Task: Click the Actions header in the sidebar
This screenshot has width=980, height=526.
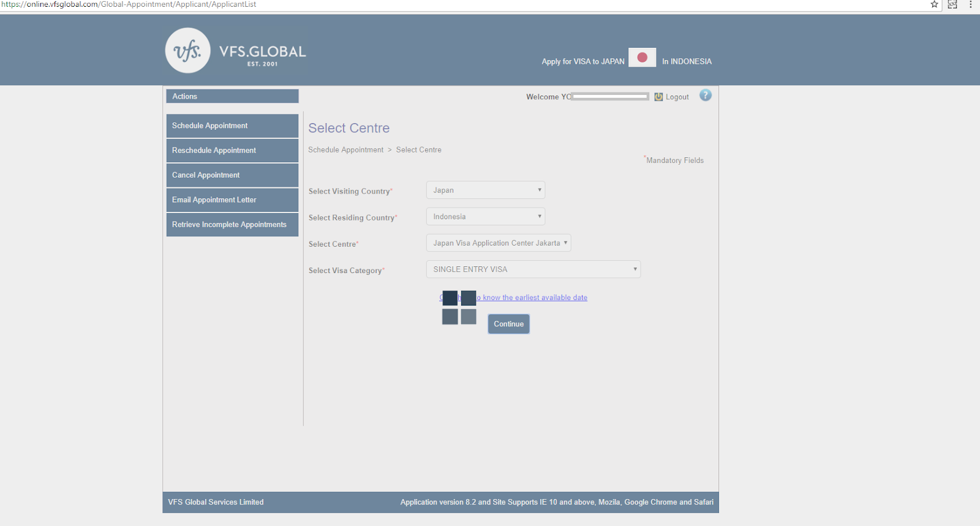Action: (232, 96)
